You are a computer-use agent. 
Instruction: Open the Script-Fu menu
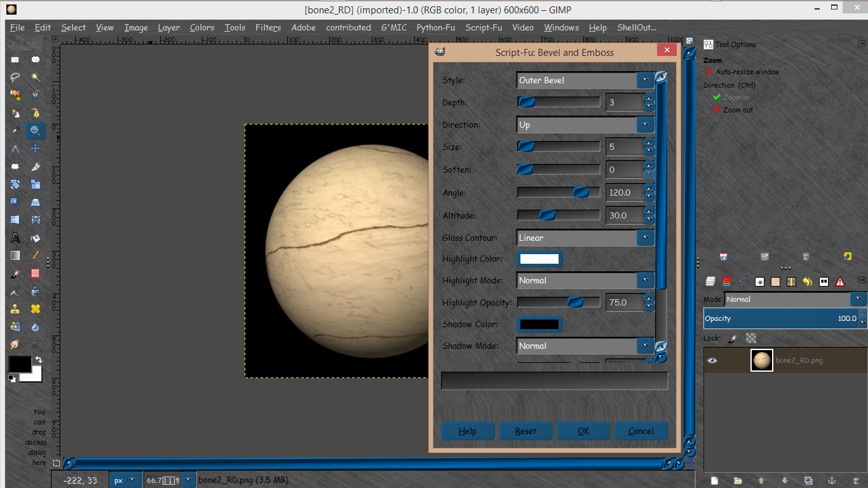pos(483,27)
